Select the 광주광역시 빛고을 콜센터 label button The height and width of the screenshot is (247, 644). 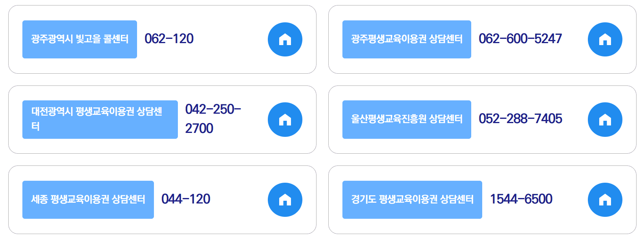click(80, 39)
